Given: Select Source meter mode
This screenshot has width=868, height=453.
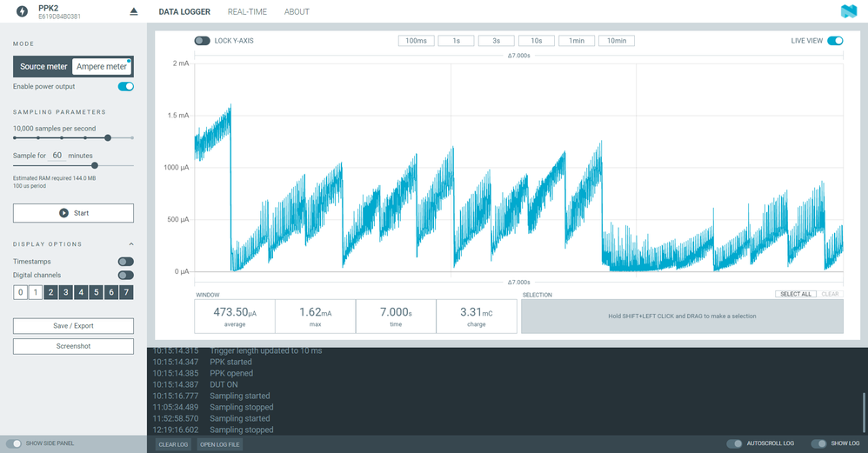Looking at the screenshot, I should click(x=43, y=66).
